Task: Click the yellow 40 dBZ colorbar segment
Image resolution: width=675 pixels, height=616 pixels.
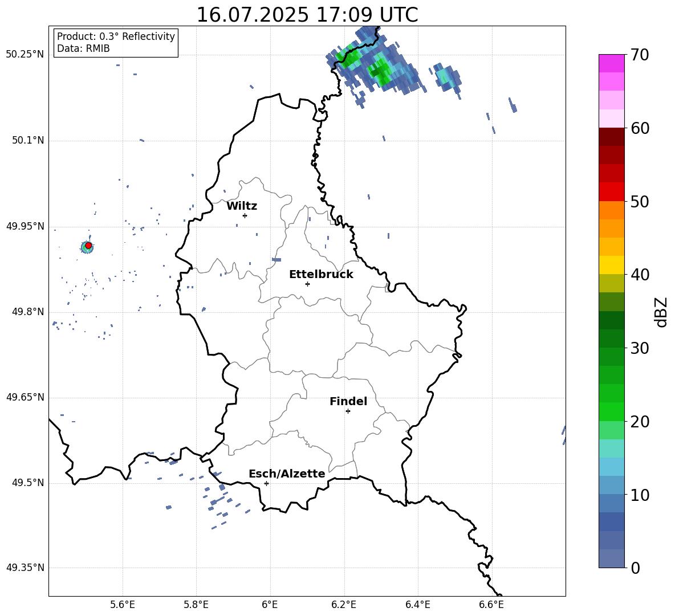Action: pyautogui.click(x=611, y=265)
